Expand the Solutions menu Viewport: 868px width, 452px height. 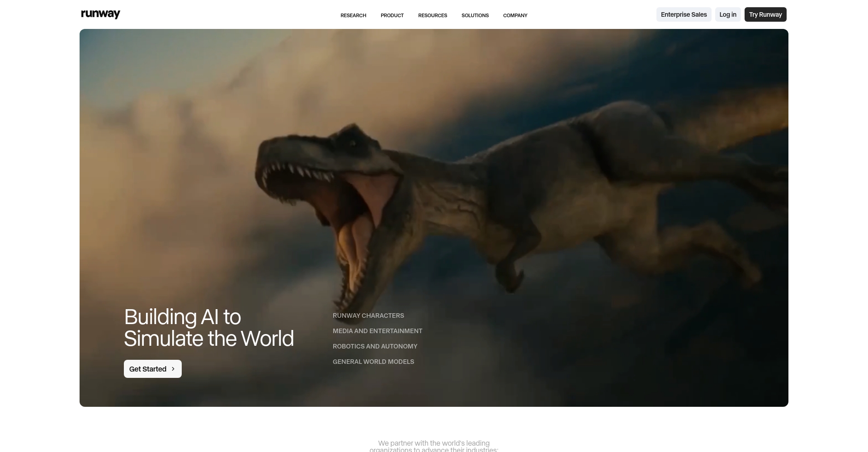click(x=475, y=15)
